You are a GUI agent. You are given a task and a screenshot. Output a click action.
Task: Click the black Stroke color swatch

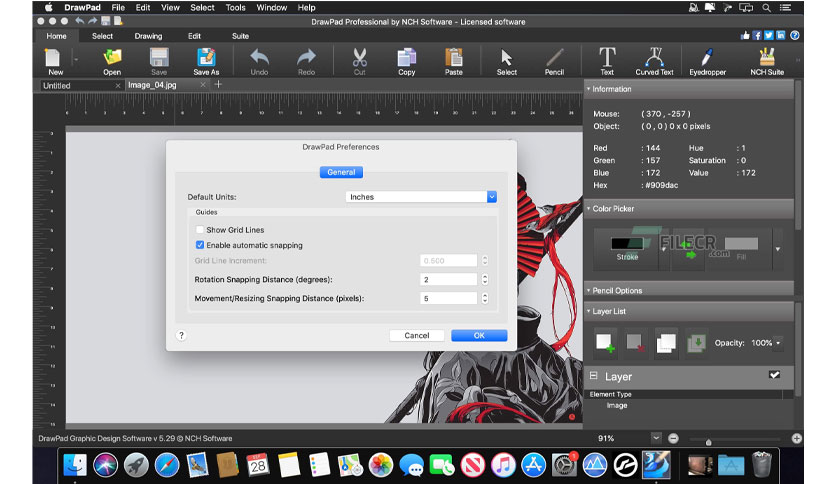627,244
